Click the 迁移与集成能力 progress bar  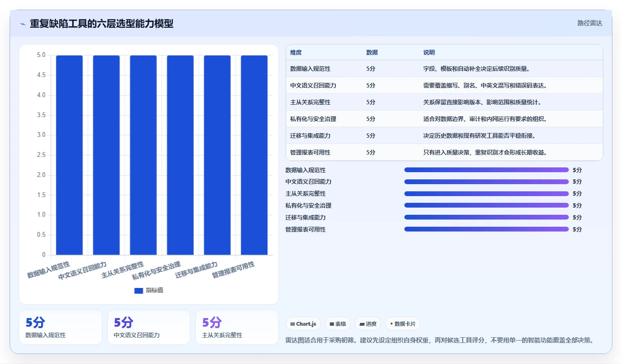pos(487,217)
